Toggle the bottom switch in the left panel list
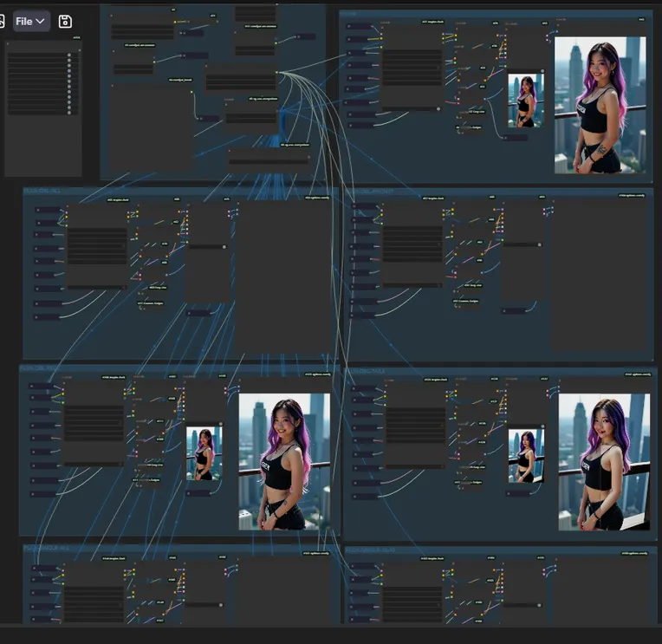This screenshot has height=644, width=662. click(x=69, y=113)
